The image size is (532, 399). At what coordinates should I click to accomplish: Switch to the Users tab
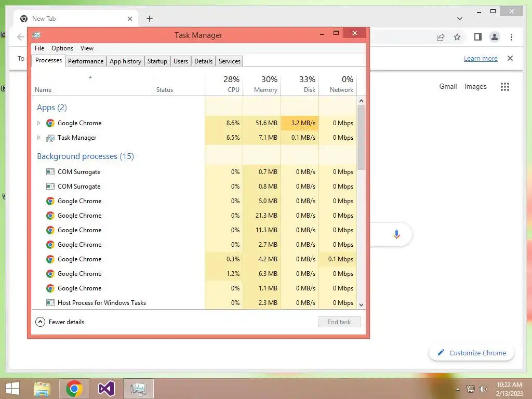[180, 61]
